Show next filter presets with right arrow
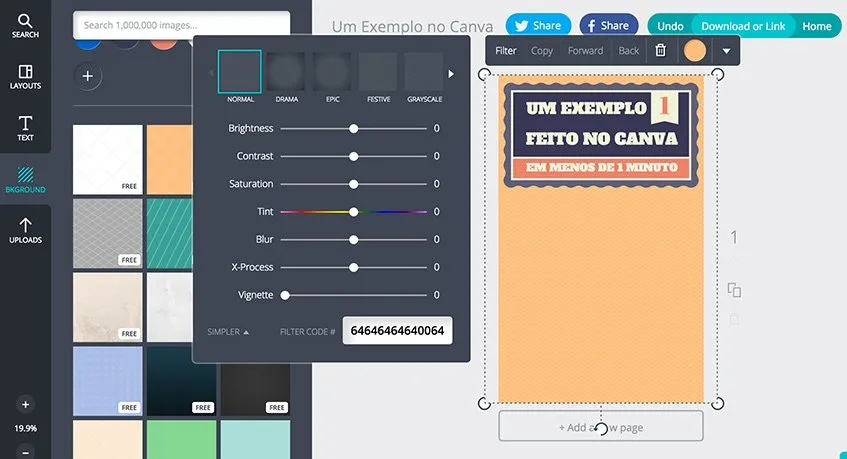The width and height of the screenshot is (847, 459). pyautogui.click(x=451, y=74)
